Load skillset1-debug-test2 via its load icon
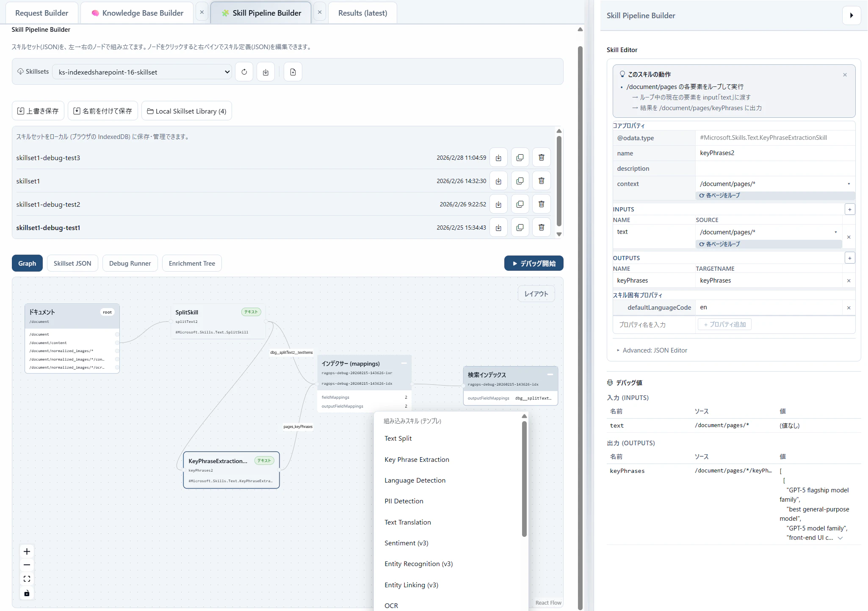The height and width of the screenshot is (611, 868). pyautogui.click(x=498, y=204)
